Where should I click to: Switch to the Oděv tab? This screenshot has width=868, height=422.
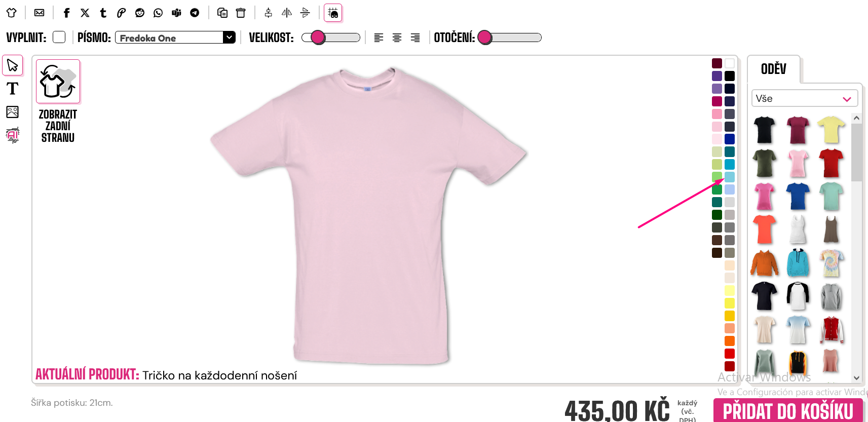773,69
